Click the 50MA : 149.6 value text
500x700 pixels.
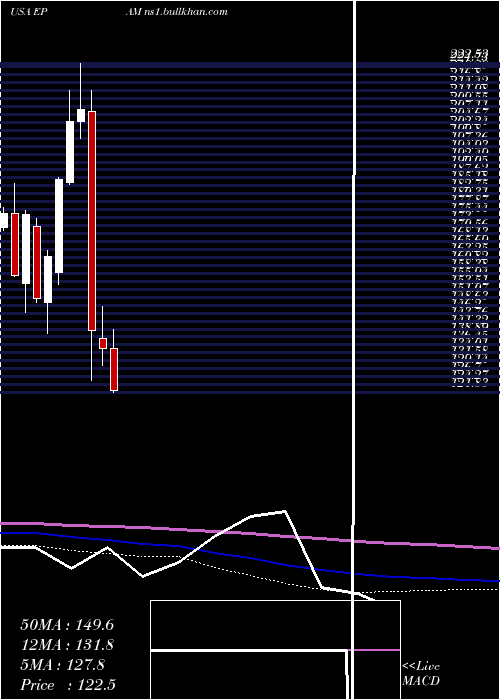[x=67, y=625]
